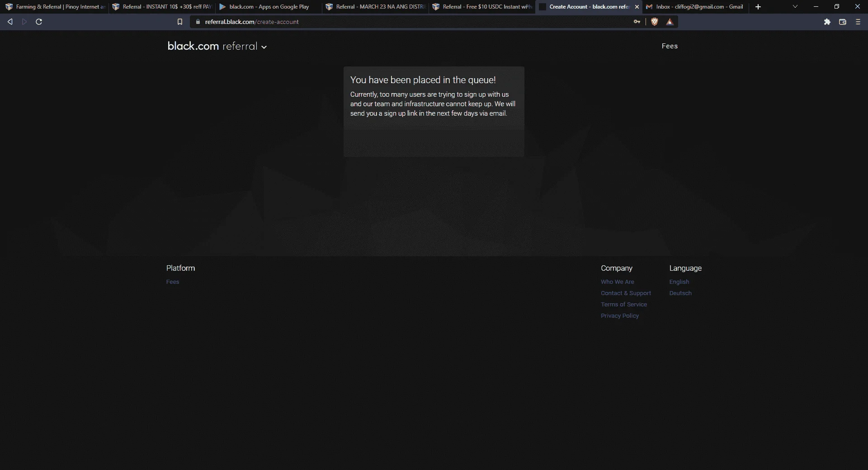Open the Terms of Service link
The height and width of the screenshot is (470, 868).
(x=624, y=305)
